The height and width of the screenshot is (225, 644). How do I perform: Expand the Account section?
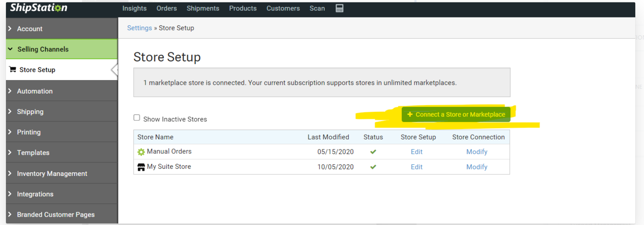tap(30, 29)
